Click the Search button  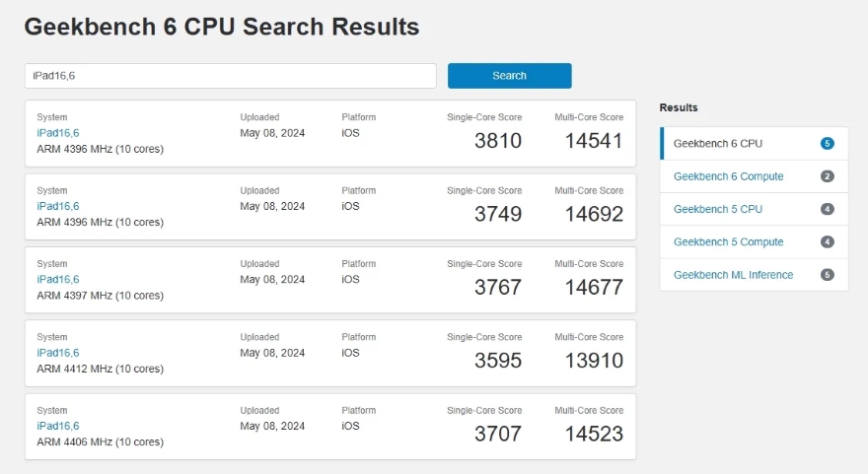click(509, 76)
